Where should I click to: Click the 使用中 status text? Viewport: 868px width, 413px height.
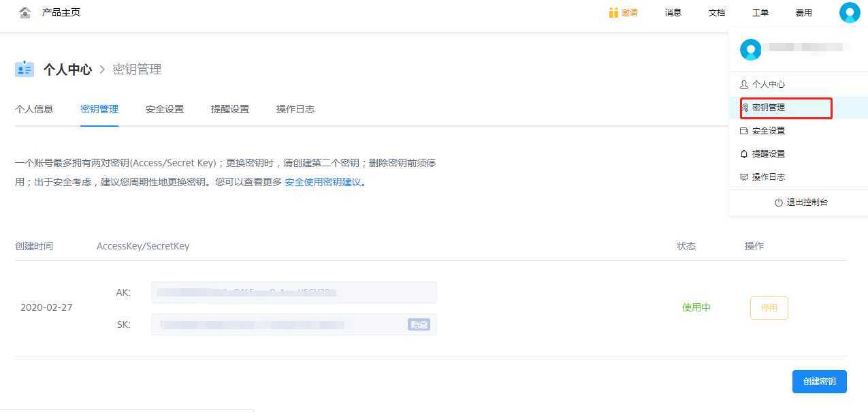pyautogui.click(x=696, y=307)
